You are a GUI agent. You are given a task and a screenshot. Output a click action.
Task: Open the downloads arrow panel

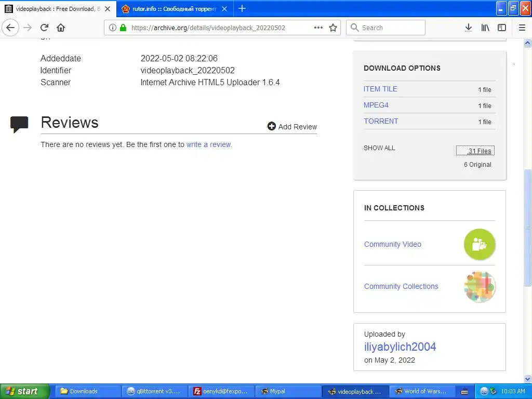click(469, 28)
